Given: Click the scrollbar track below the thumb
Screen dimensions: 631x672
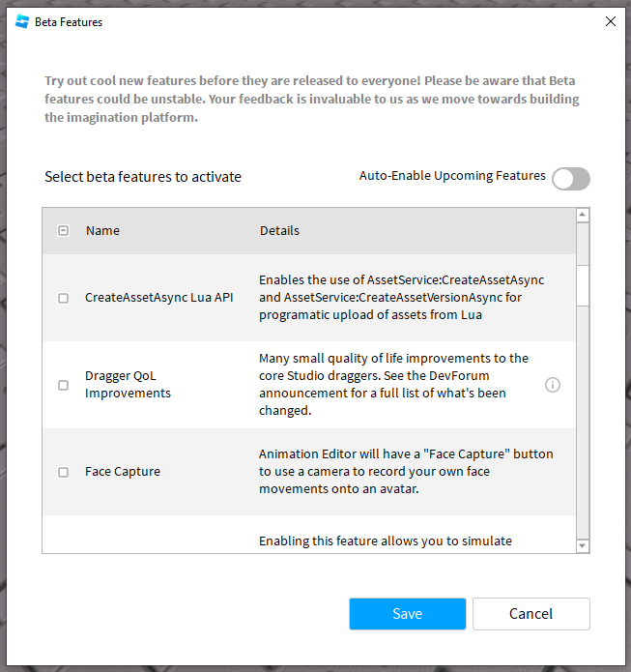Looking at the screenshot, I should click(582, 423).
